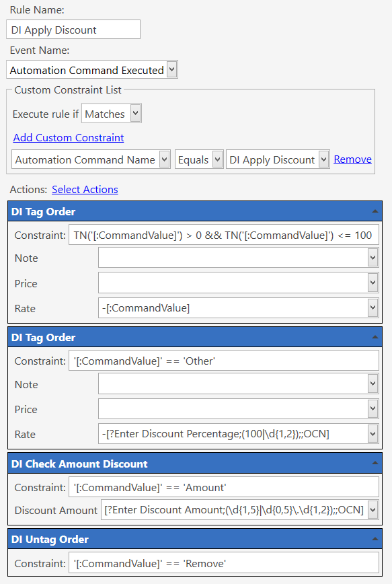
Task: Open the Discount Amount dropdown arrow
Action: (373, 509)
